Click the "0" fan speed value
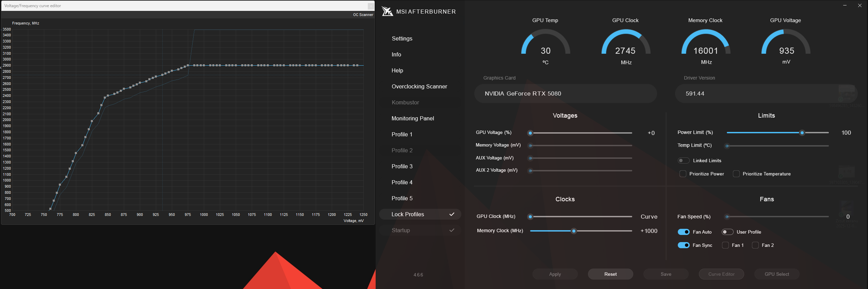 [848, 217]
